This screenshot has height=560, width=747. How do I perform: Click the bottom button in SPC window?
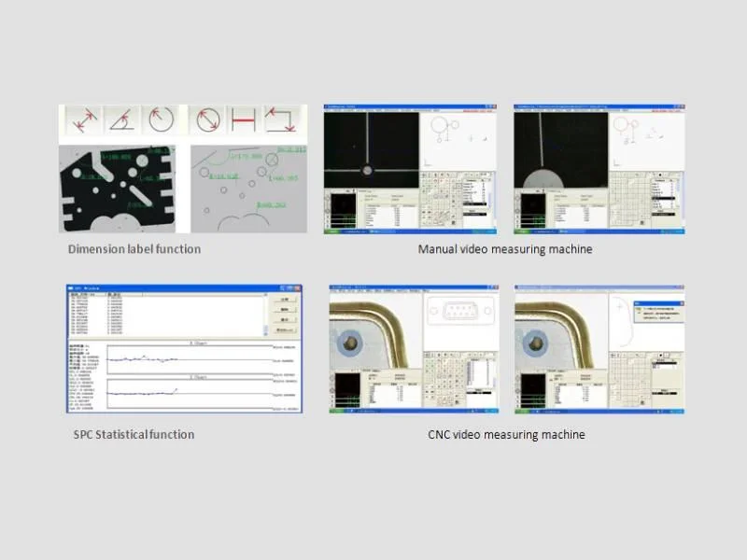286,330
